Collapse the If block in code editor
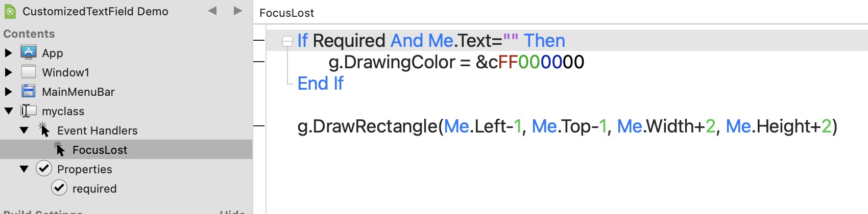The width and height of the screenshot is (868, 214). tap(287, 41)
